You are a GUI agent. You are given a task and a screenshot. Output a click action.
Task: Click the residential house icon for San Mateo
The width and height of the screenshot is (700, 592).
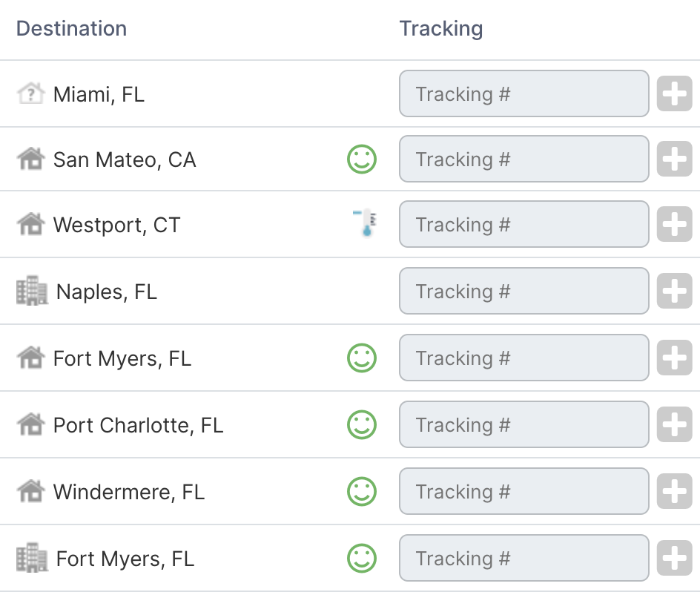30,159
